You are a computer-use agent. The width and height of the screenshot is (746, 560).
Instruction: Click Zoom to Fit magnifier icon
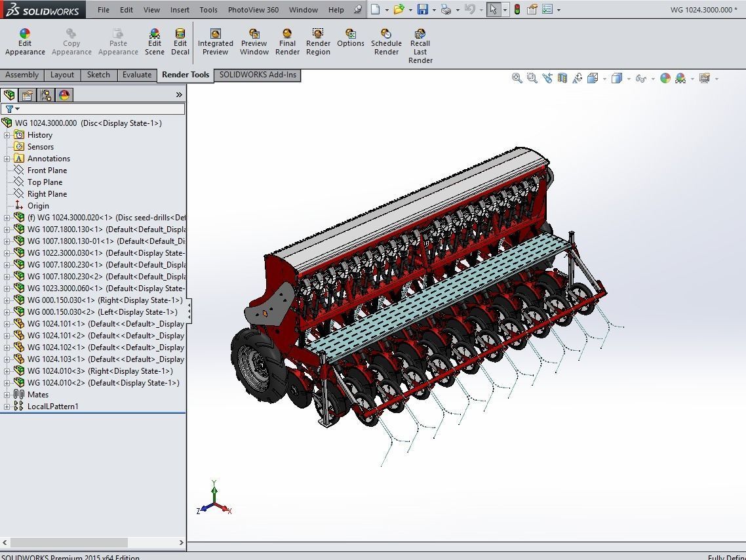(x=517, y=78)
